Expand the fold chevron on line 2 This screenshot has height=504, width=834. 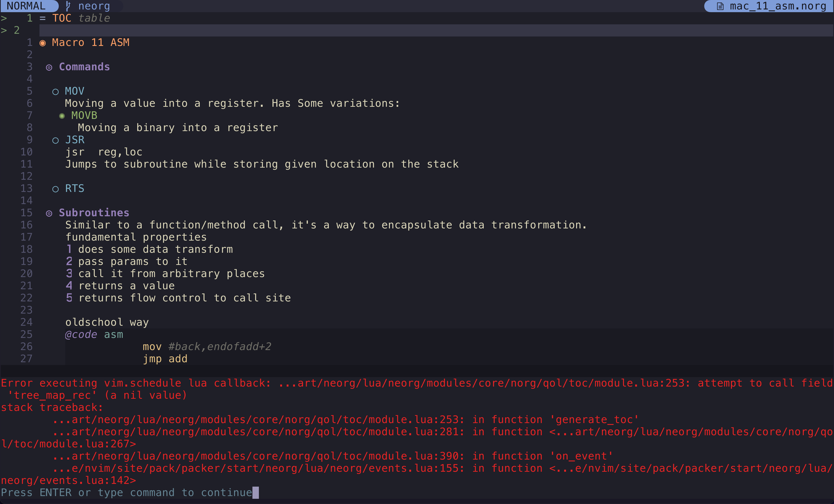pyautogui.click(x=4, y=30)
